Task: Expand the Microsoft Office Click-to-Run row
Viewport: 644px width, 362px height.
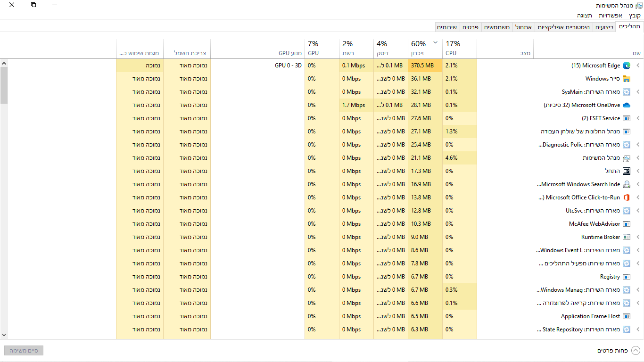Action: point(638,197)
